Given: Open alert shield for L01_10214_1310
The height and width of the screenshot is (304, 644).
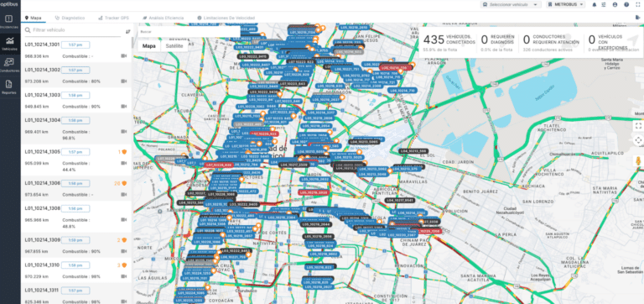Looking at the screenshot, I should click(124, 265).
